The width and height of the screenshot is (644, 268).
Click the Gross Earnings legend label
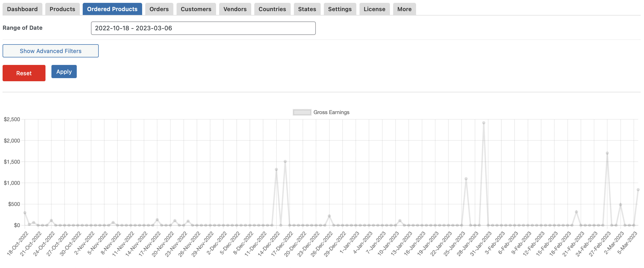coord(331,112)
